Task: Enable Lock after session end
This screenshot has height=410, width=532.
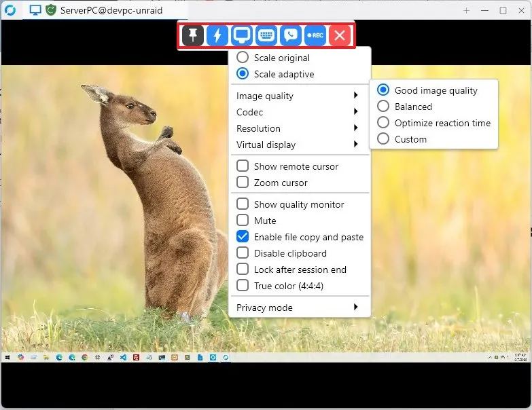Action: pos(243,269)
